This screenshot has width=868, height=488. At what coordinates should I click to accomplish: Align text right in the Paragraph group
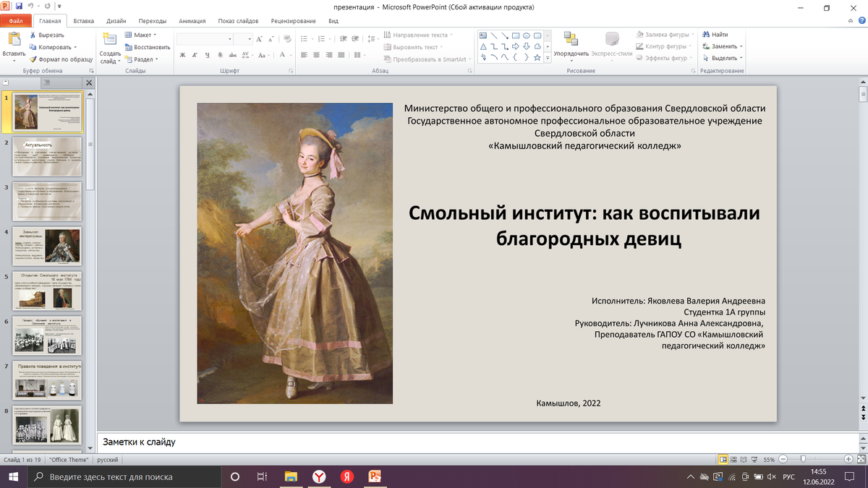328,56
